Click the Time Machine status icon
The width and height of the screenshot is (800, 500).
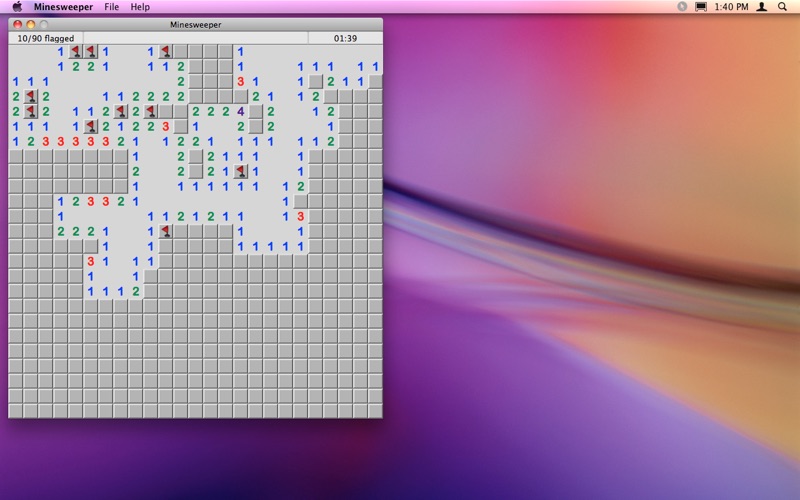pyautogui.click(x=682, y=7)
